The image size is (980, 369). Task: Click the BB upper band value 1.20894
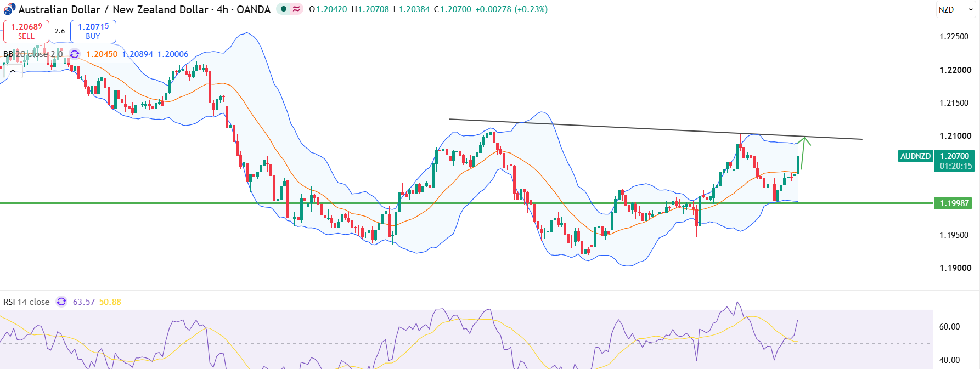pos(137,54)
